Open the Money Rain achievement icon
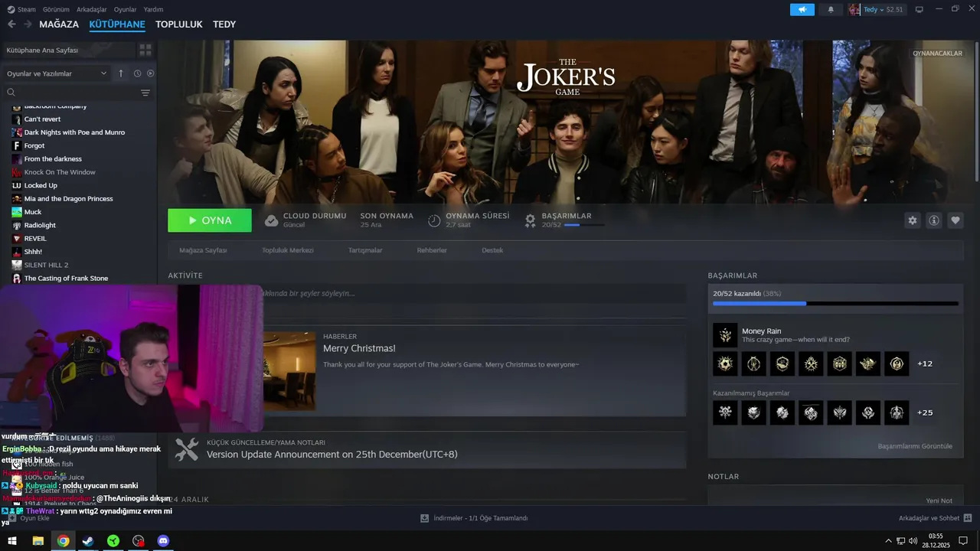The image size is (980, 551). click(x=725, y=335)
